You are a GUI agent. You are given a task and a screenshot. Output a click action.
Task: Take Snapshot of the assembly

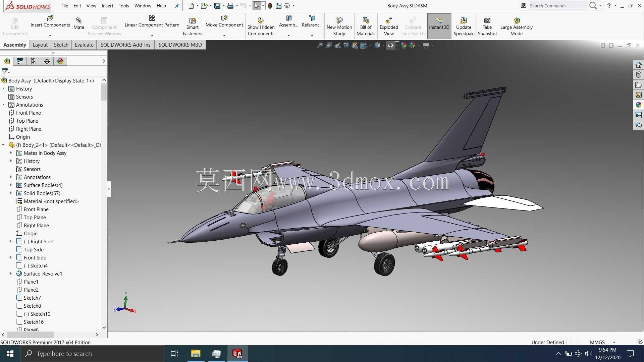click(x=487, y=26)
